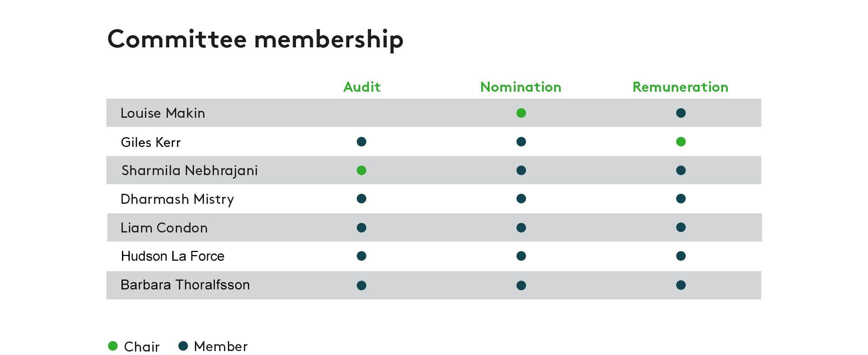This screenshot has height=355, width=868.
Task: Click Sharmila Nebhrajani's green Audit chair dot
Action: pos(362,170)
